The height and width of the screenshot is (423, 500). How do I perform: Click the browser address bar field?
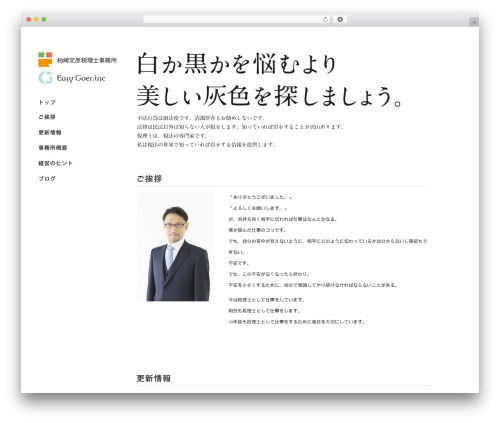pos(237,19)
